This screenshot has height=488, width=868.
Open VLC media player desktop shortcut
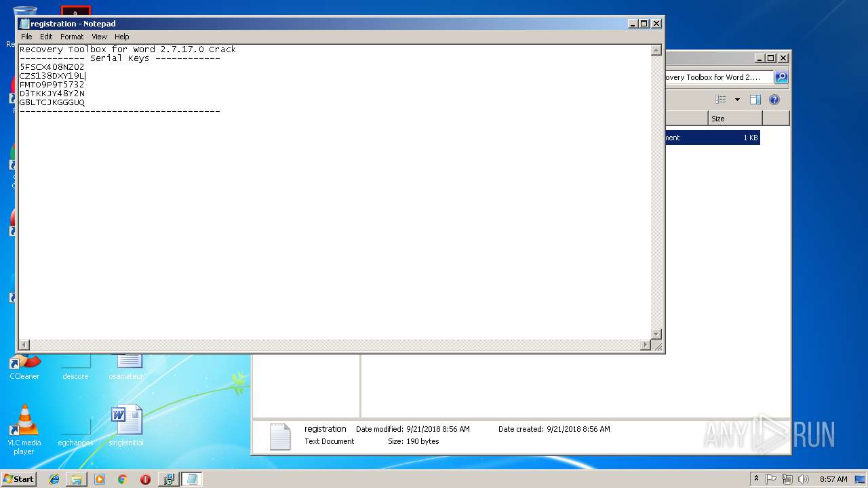click(x=24, y=431)
